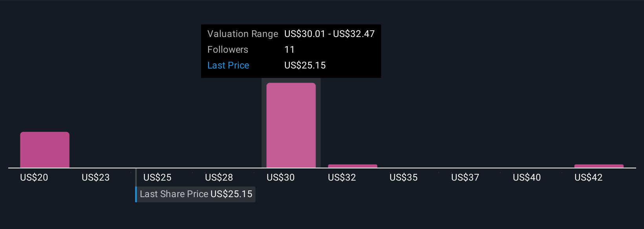Click the US$30 axis label

click(280, 177)
